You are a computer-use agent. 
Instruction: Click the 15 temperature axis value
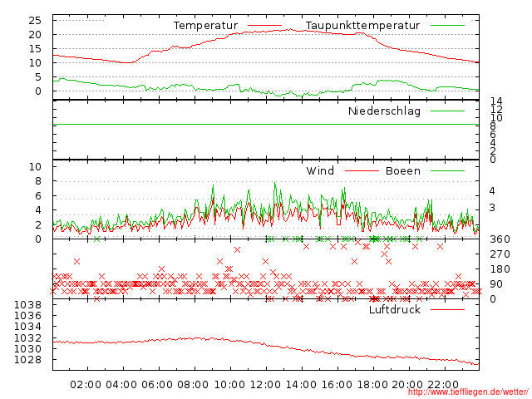click(35, 49)
